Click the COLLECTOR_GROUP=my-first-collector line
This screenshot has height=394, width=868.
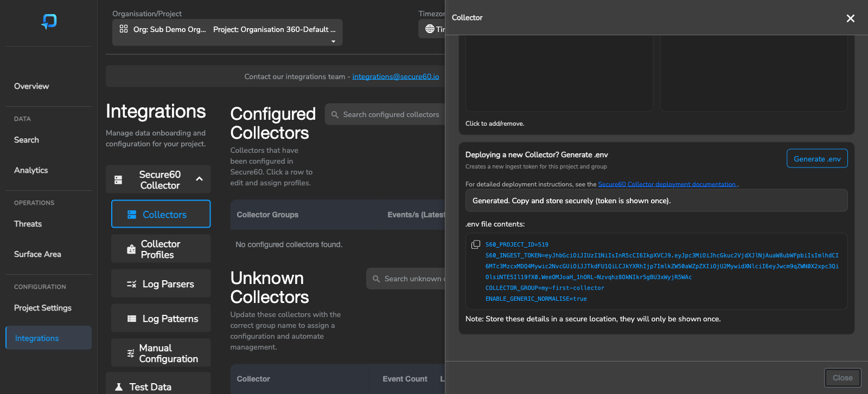[545, 288]
